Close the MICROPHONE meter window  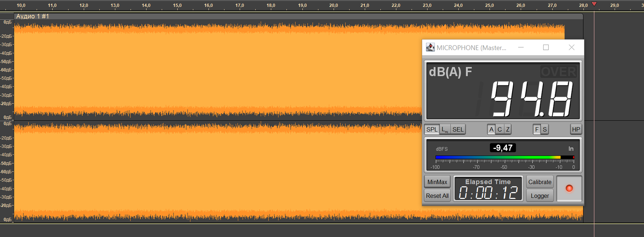pyautogui.click(x=571, y=47)
